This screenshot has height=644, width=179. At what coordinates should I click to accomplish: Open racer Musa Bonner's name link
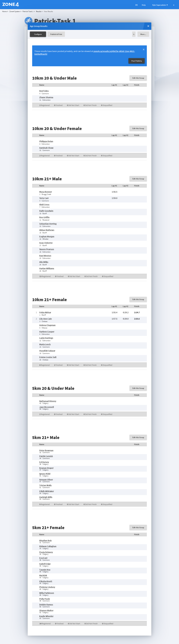45,192
